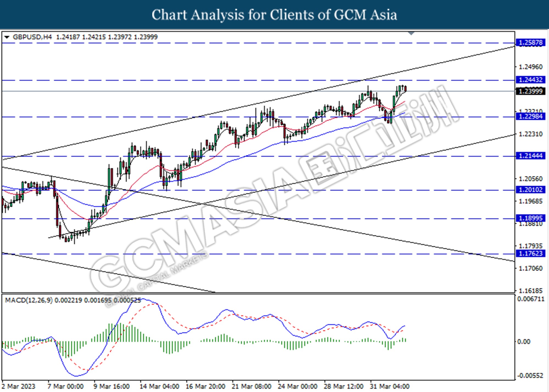Click the 21 Mar 08:00 time label
Image resolution: width=549 pixels, height=392 pixels.
tap(252, 387)
